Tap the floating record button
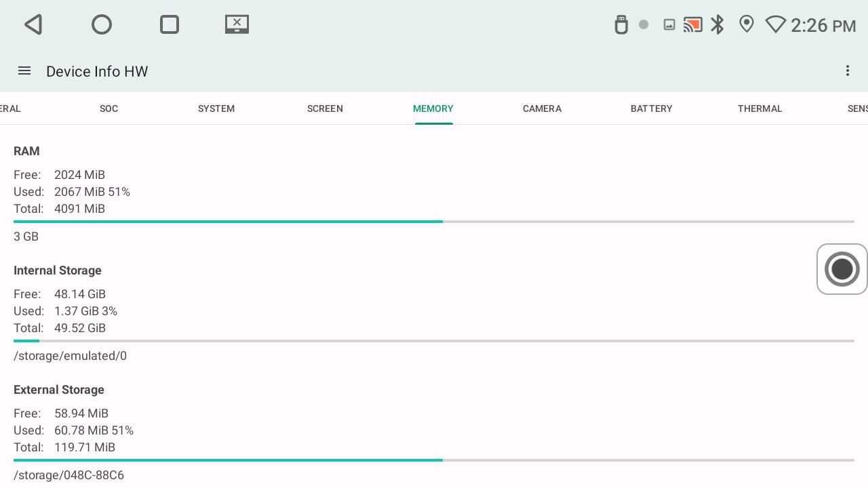The height and width of the screenshot is (488, 868). coord(842,269)
